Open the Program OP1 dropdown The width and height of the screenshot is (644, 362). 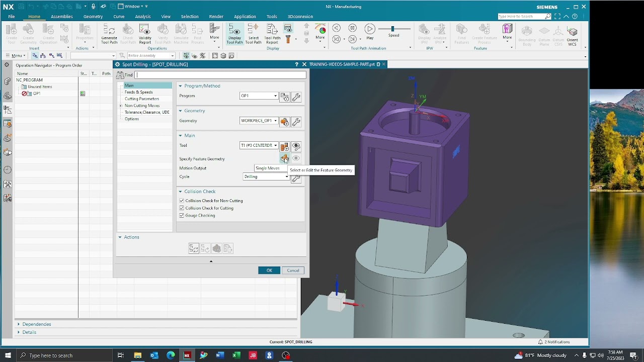(259, 96)
